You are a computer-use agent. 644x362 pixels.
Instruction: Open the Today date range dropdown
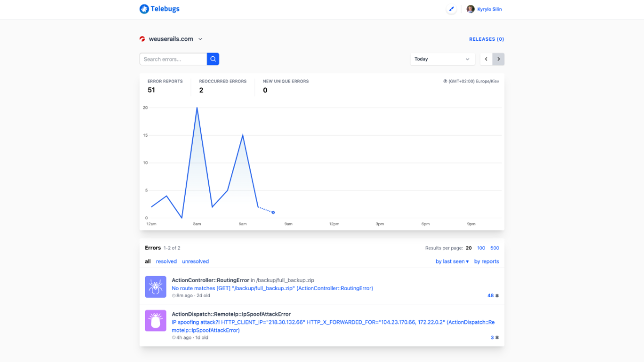[442, 59]
